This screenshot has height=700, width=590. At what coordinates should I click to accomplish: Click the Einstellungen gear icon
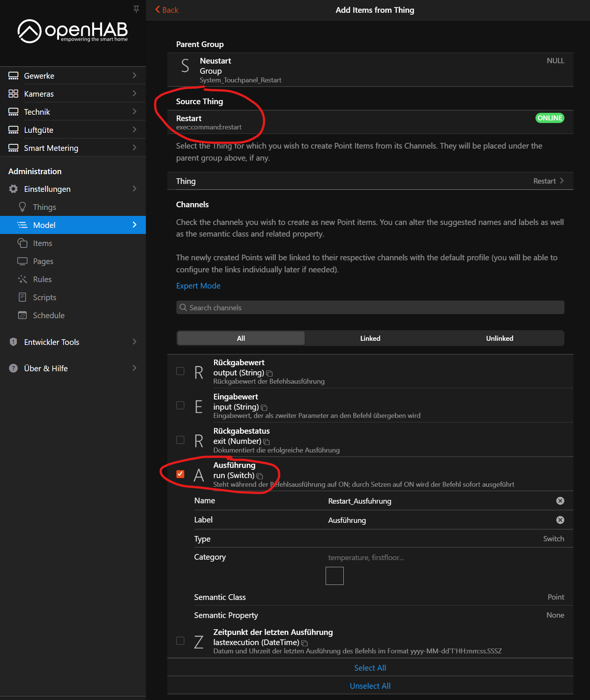(13, 189)
